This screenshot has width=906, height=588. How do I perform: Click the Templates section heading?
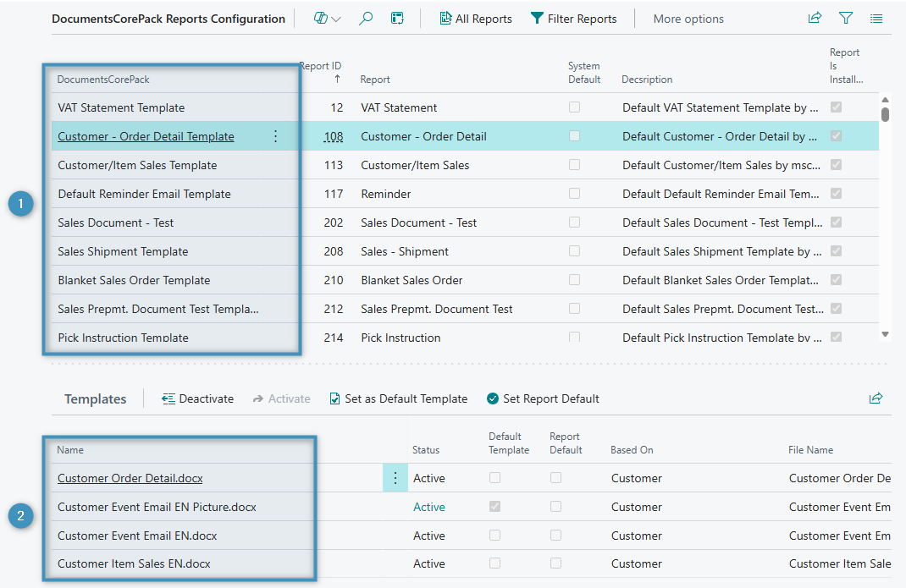(96, 399)
